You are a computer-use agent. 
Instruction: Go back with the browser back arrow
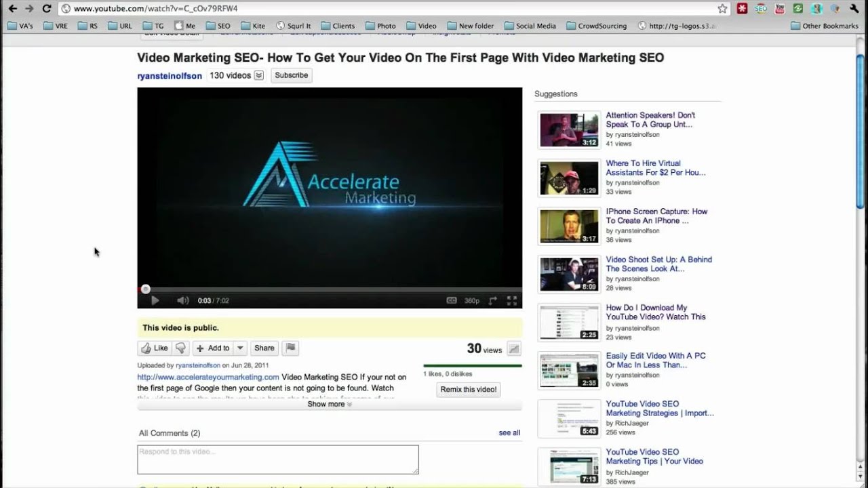point(12,9)
